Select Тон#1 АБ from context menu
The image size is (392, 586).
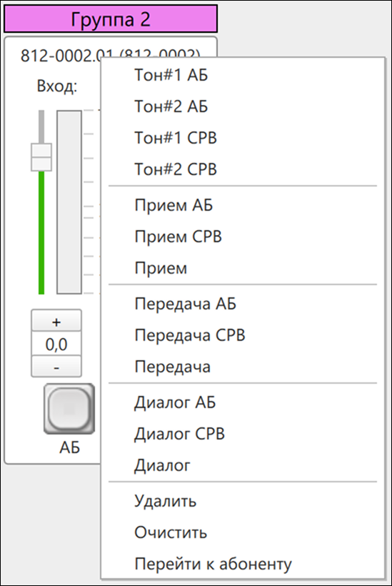tap(243, 75)
